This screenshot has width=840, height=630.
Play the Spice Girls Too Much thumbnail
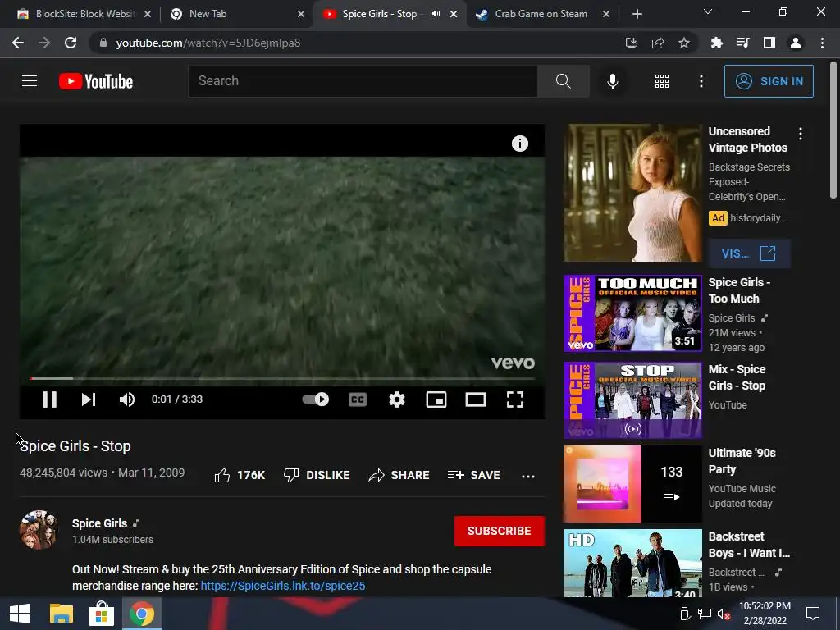pos(632,313)
